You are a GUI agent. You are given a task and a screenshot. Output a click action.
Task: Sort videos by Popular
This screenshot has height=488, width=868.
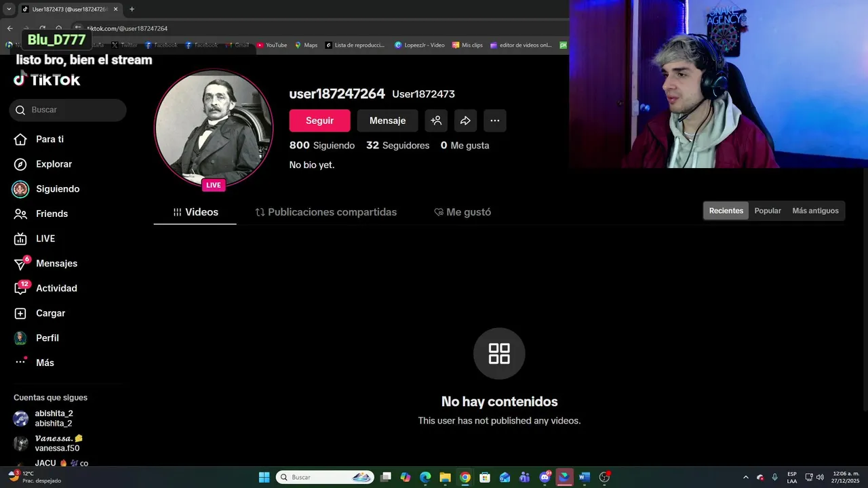click(x=768, y=211)
